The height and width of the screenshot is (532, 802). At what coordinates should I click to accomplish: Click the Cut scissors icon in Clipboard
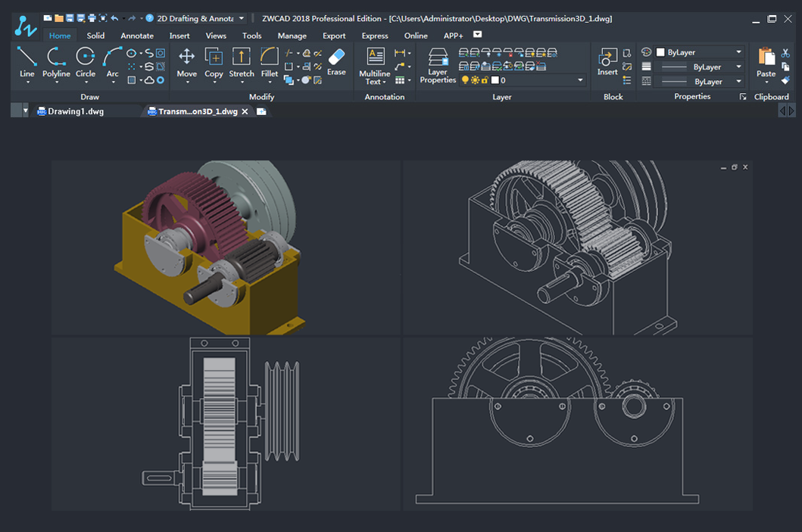[785, 53]
